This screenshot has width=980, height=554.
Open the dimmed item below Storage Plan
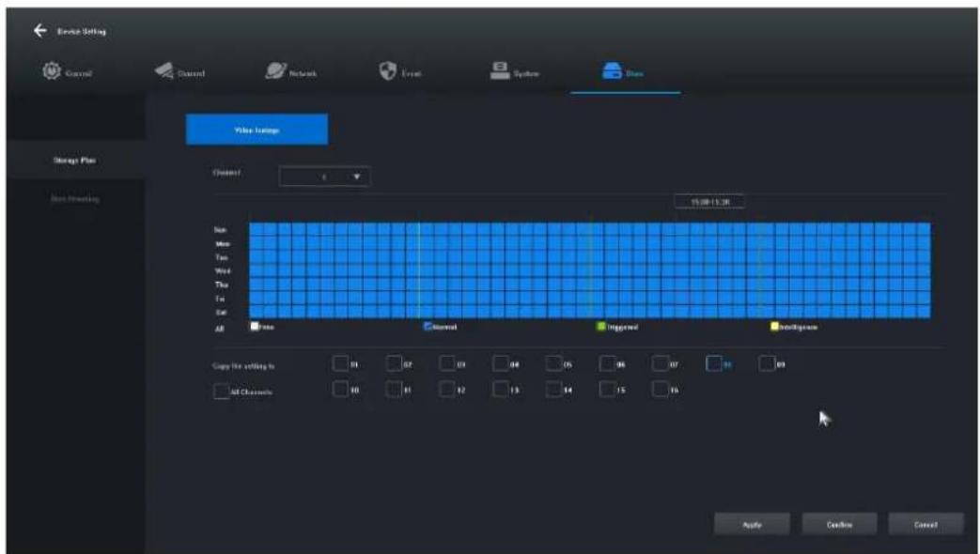74,199
